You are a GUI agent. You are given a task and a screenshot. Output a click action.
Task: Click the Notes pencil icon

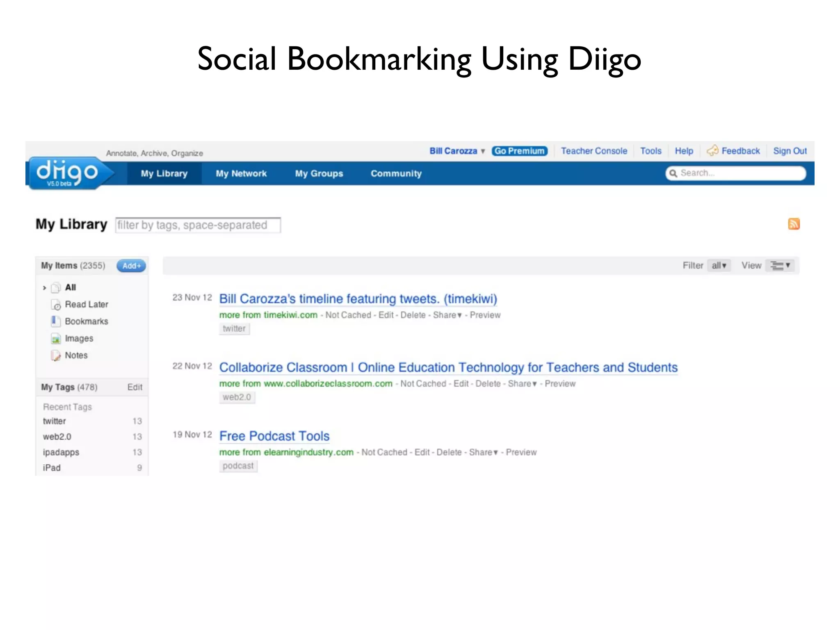point(56,356)
